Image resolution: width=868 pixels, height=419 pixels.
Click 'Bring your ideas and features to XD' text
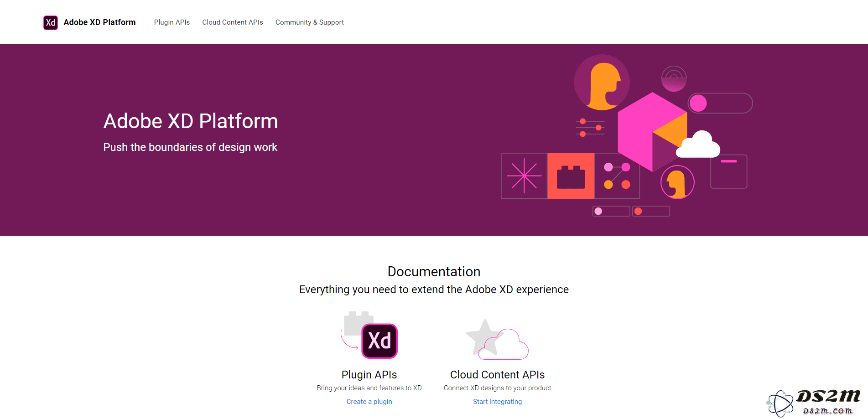[x=369, y=388]
